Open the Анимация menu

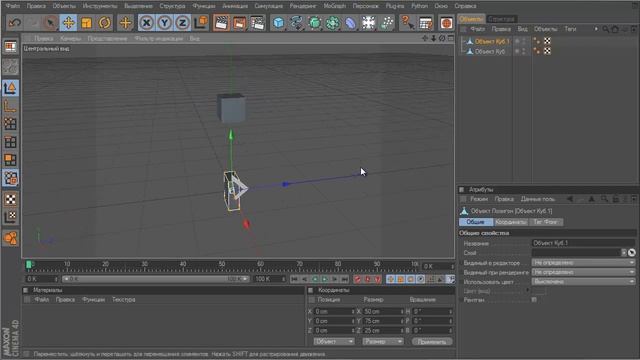point(235,6)
